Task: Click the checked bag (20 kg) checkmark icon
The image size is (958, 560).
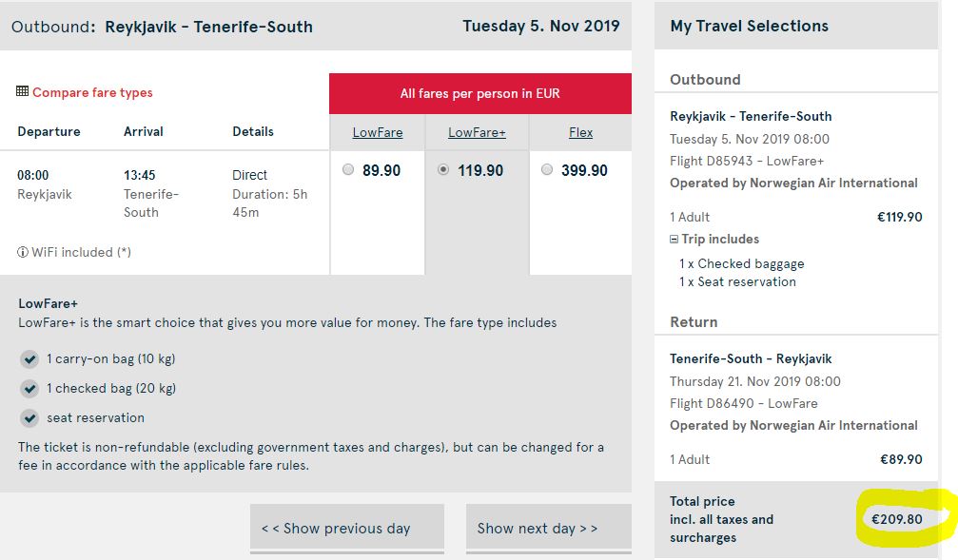Action: pyautogui.click(x=29, y=389)
